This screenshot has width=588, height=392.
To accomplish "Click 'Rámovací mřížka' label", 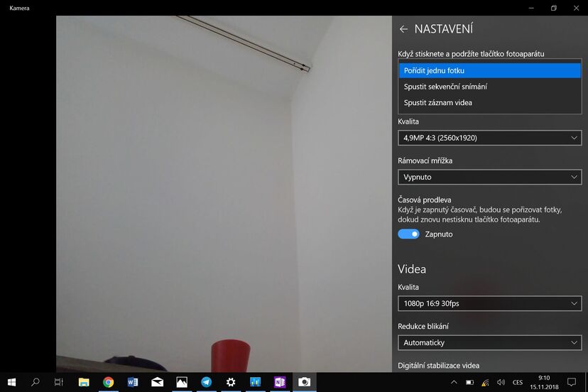I will coord(425,160).
